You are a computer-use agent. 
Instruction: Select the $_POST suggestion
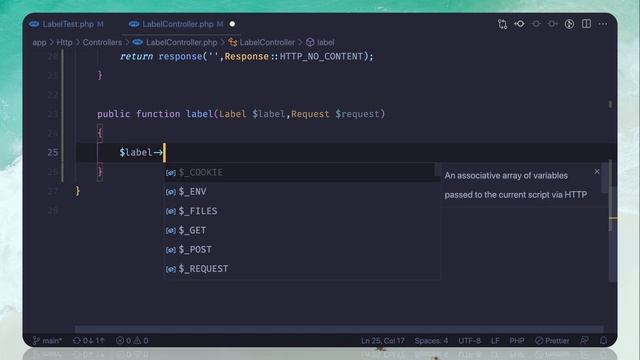[x=302, y=249]
